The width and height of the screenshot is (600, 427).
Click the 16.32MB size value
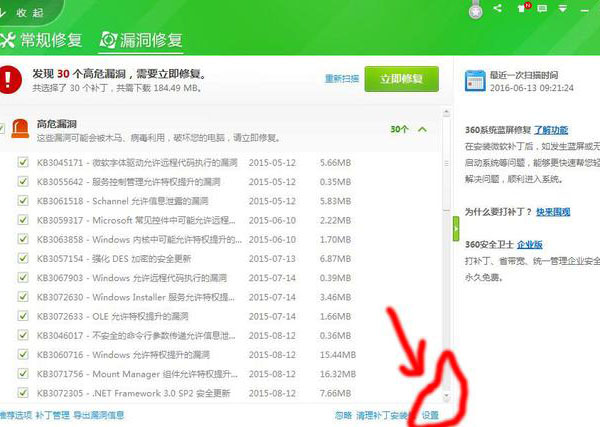tap(338, 374)
